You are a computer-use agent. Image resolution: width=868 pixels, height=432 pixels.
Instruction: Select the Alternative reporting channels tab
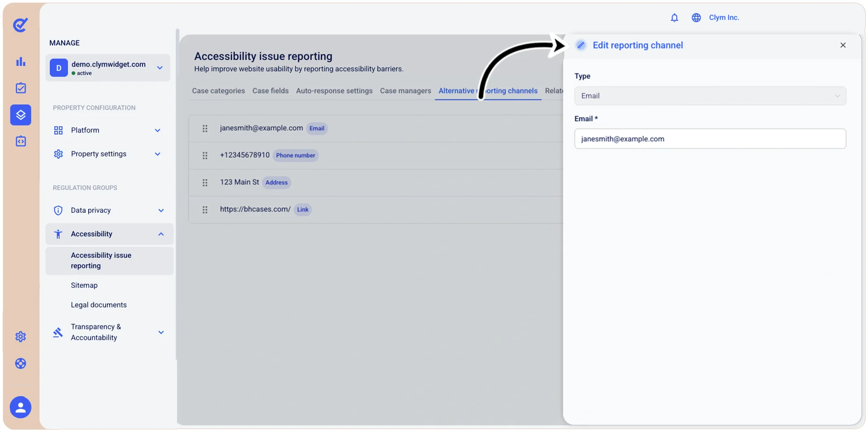coord(488,91)
